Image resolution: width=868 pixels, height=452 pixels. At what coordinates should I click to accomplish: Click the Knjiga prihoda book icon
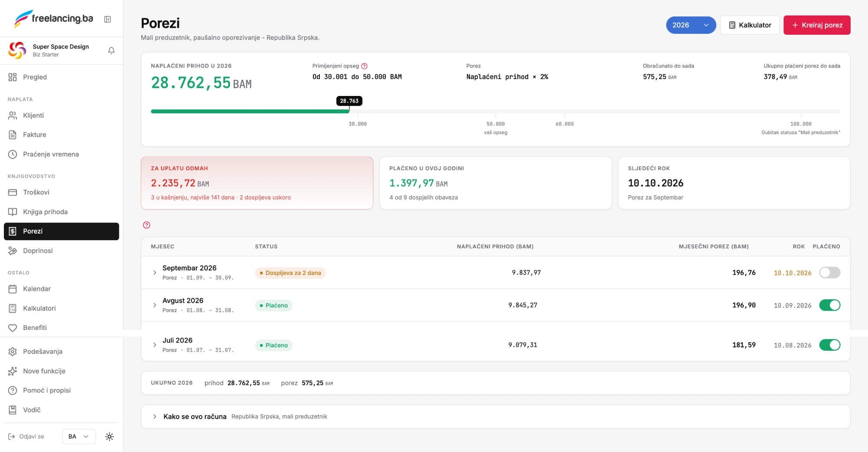(13, 212)
